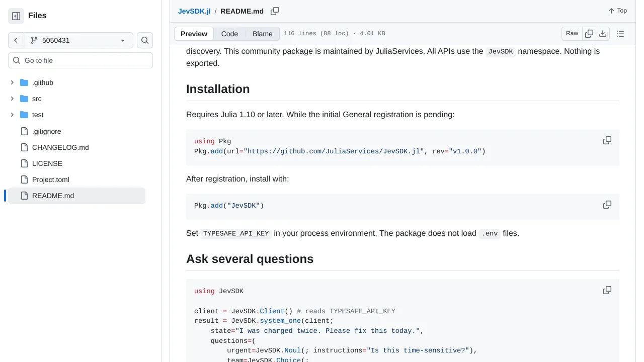Expand the test folder chevron

[12, 115]
